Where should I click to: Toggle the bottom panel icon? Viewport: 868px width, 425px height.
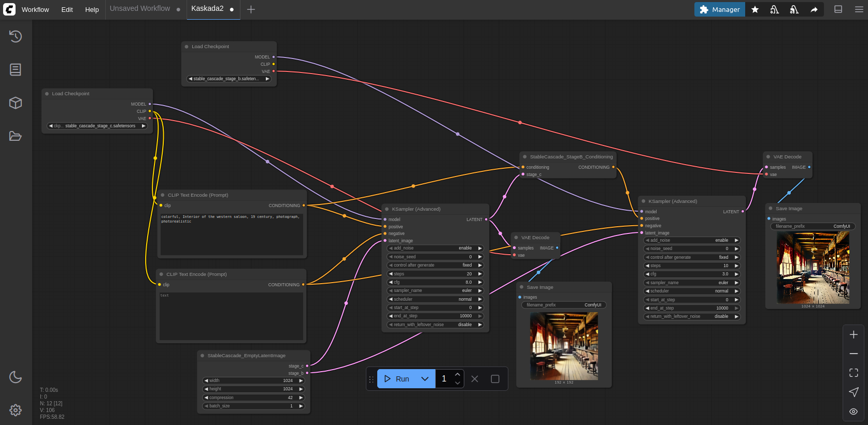[x=838, y=9]
